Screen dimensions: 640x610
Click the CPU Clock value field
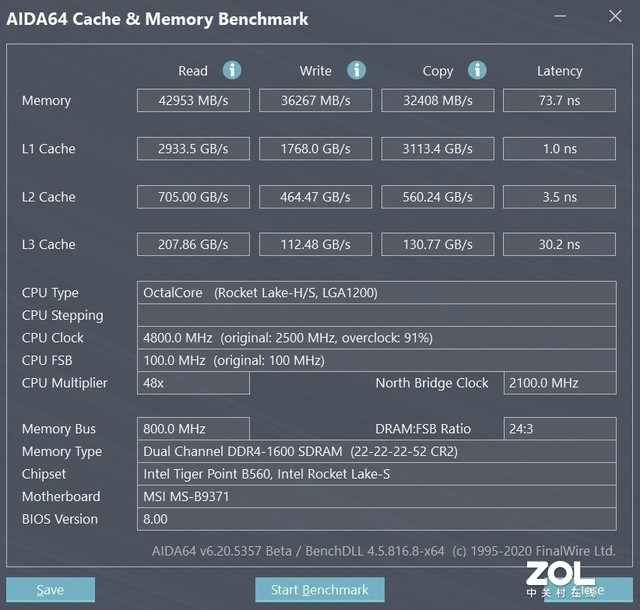pos(376,338)
